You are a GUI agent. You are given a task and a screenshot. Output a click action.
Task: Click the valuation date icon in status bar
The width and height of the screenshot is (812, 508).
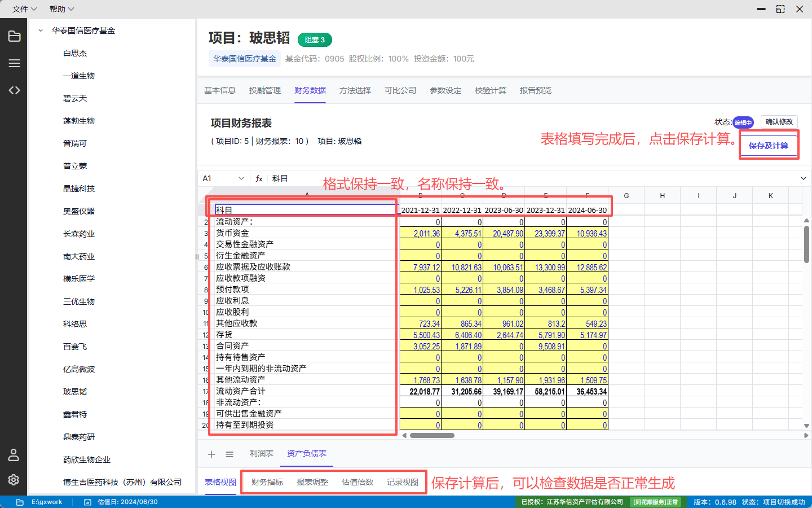pyautogui.click(x=88, y=502)
